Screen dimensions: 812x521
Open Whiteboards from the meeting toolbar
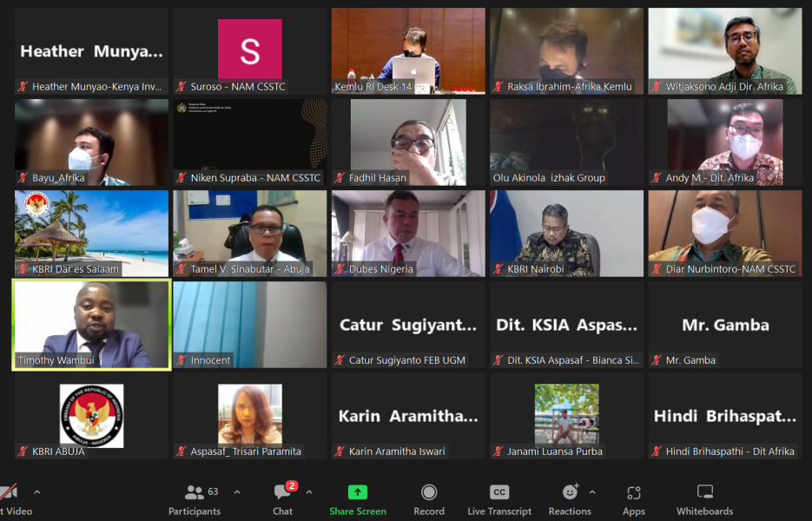point(704,499)
